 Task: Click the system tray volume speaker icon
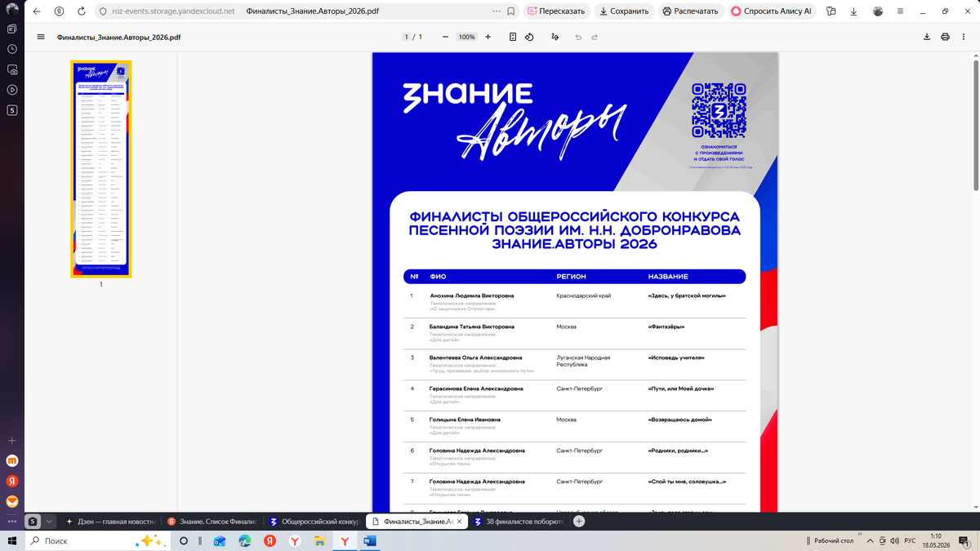(x=896, y=540)
